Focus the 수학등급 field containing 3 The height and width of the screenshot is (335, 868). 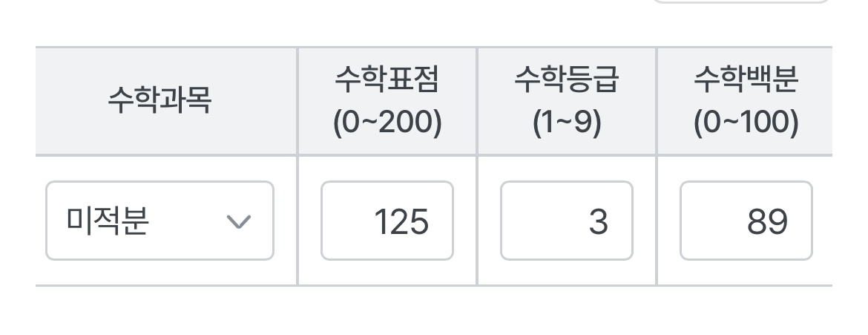566,221
